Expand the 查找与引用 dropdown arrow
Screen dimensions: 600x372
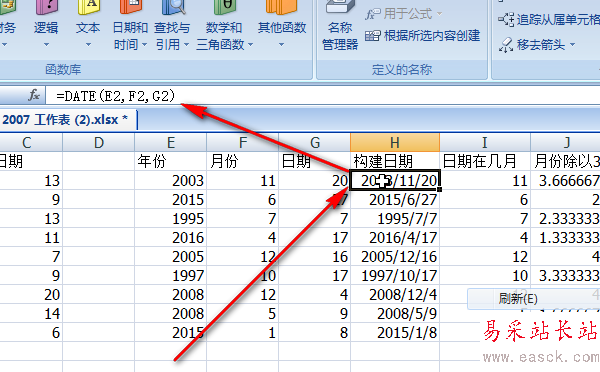pyautogui.click(x=187, y=45)
